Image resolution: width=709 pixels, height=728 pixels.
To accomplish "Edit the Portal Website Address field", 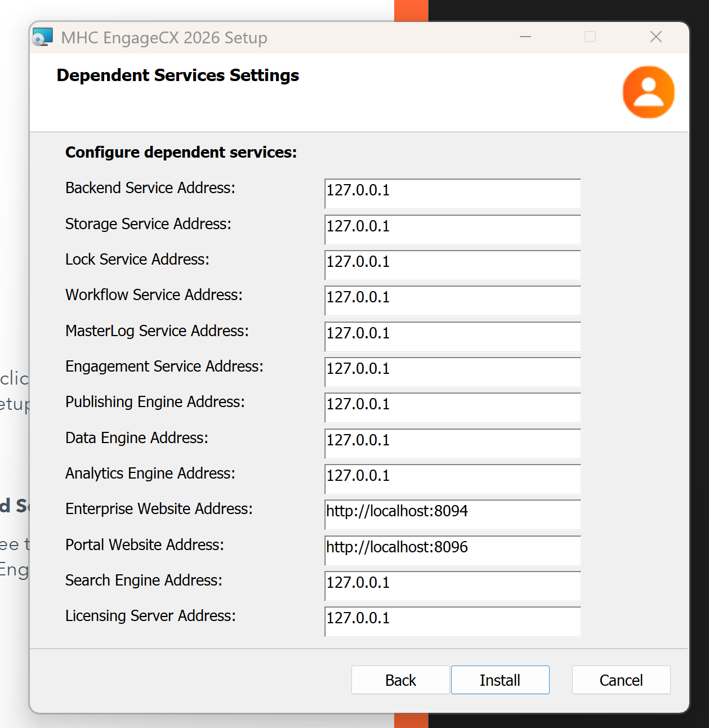I will click(453, 551).
